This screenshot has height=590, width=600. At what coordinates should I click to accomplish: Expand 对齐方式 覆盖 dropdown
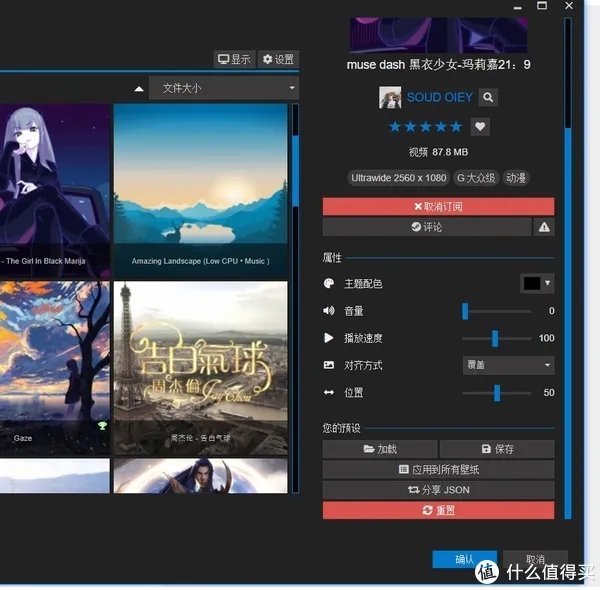click(508, 365)
